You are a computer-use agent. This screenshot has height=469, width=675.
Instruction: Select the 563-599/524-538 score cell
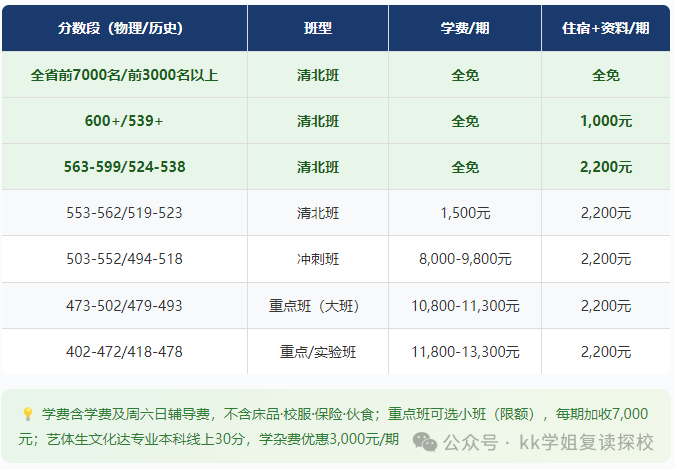(x=124, y=167)
